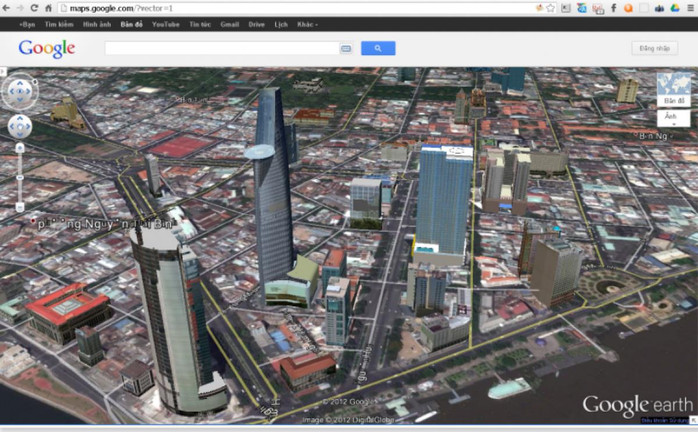
Task: Click the blue search button
Action: 377,48
